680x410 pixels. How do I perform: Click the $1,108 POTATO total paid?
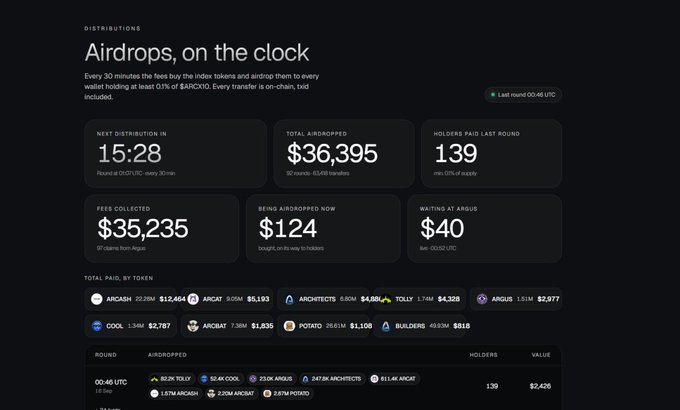[361, 326]
